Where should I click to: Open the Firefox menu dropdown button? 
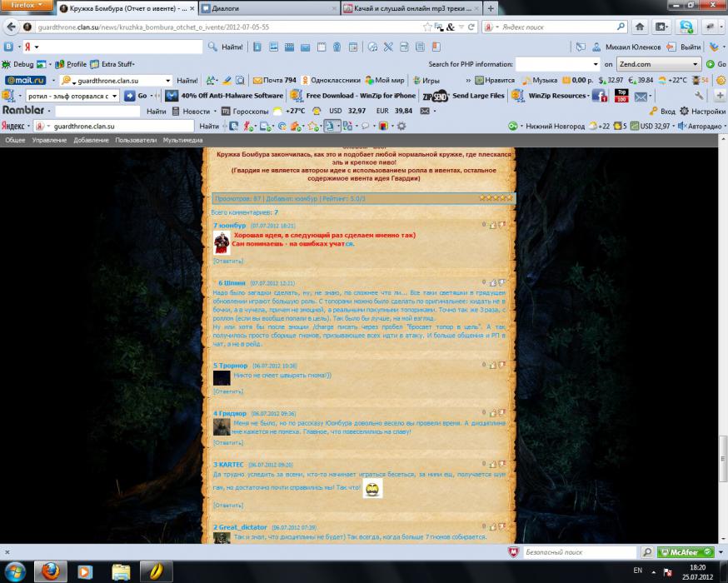tap(27, 7)
